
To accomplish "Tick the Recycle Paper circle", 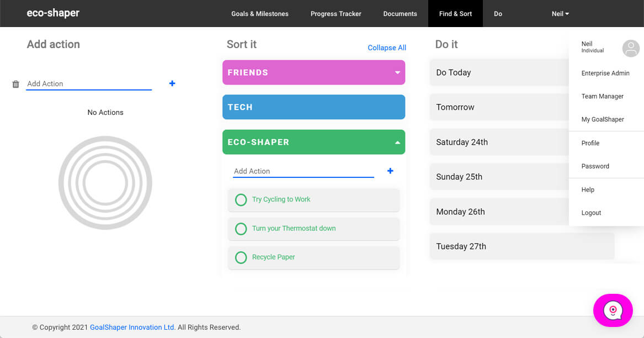I will click(x=241, y=257).
